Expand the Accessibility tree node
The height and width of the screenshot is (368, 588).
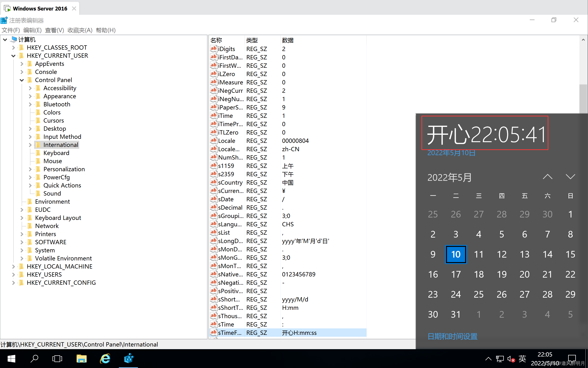30,88
